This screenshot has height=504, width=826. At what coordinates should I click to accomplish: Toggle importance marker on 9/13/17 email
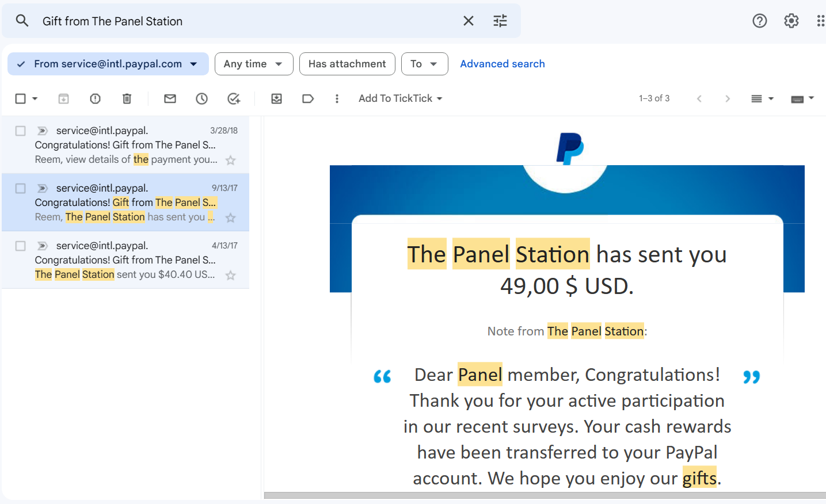click(x=42, y=188)
